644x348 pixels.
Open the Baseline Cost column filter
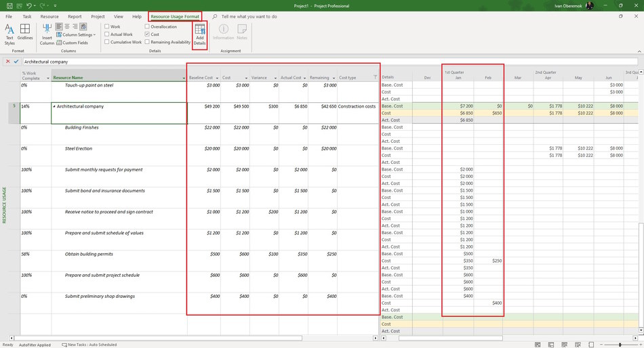pos(217,78)
